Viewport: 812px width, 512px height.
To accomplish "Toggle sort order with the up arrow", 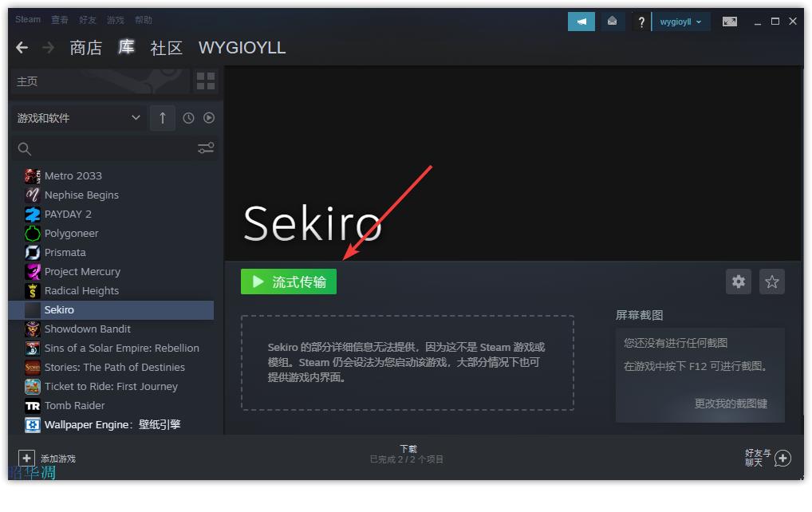I will click(x=162, y=117).
